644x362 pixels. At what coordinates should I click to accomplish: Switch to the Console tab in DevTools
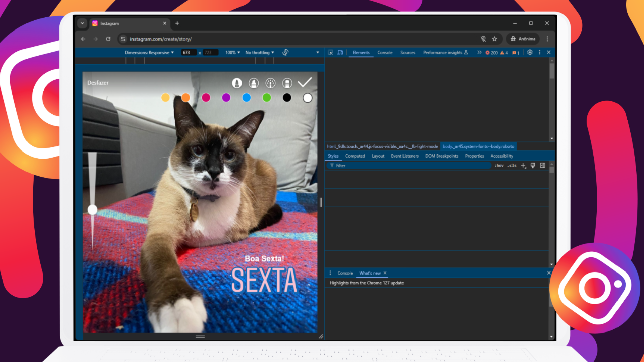[384, 52]
